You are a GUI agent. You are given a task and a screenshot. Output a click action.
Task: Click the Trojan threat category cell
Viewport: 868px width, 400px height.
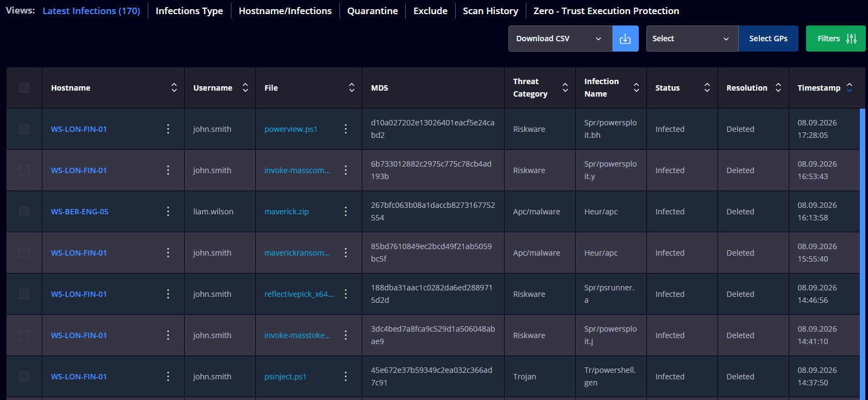tap(525, 377)
